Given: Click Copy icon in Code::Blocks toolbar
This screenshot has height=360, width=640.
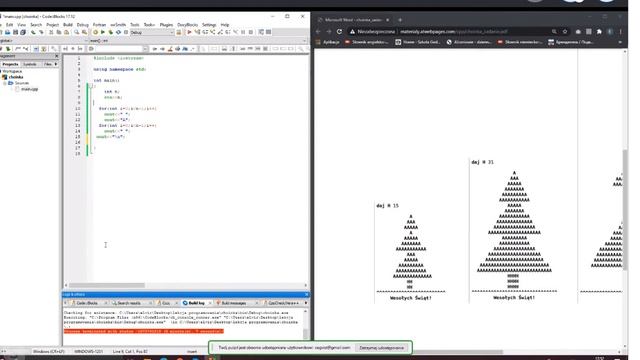Looking at the screenshot, I should 59,32.
